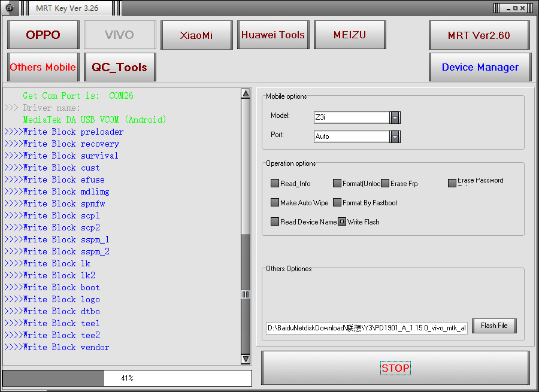Screen dimensions: 539x392
Task: Maximize the MRT Key window
Action: click(515, 8)
